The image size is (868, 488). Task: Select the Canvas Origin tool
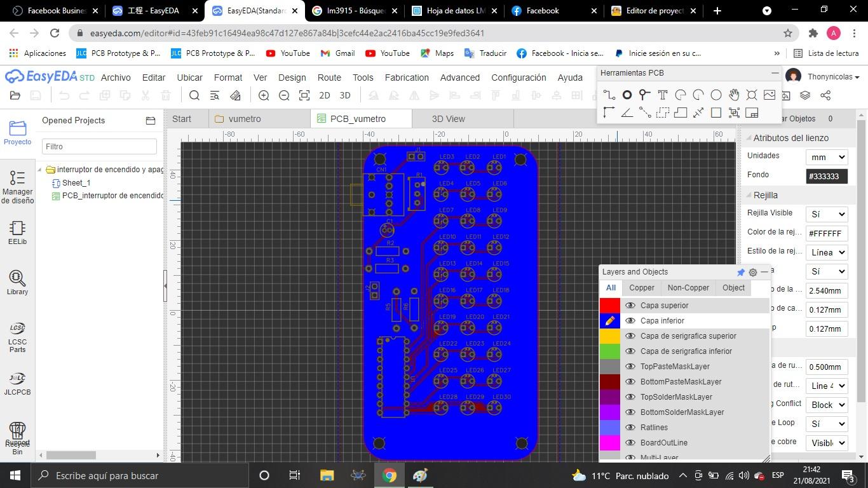[609, 113]
